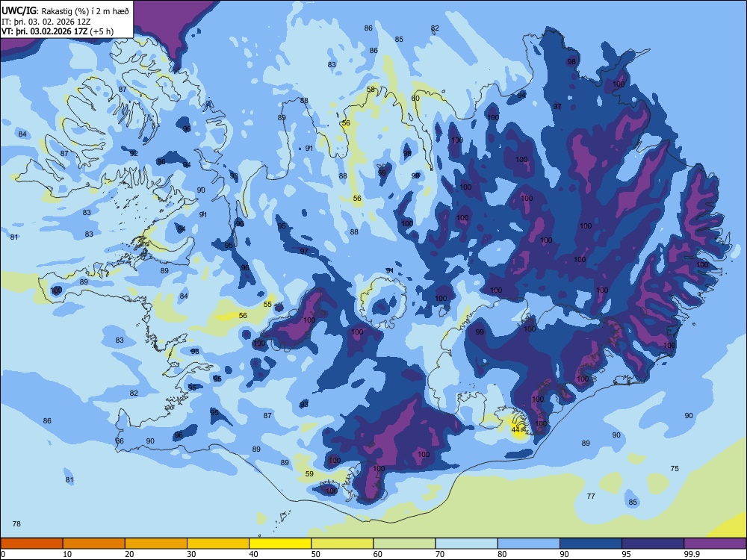Choose the pale blue 70–80 legend swatch
This screenshot has height=560, width=747.
[x=466, y=544]
